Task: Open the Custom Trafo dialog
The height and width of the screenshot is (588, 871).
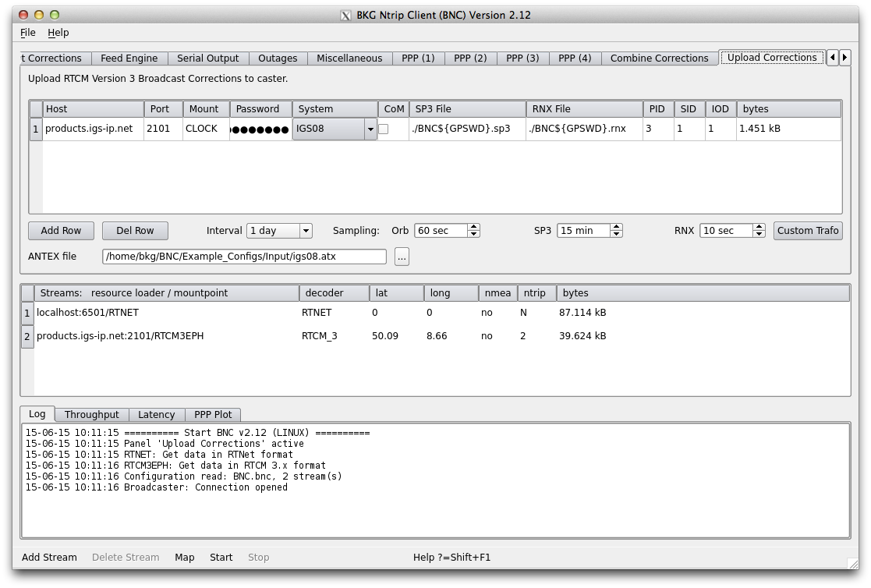Action: (x=808, y=231)
